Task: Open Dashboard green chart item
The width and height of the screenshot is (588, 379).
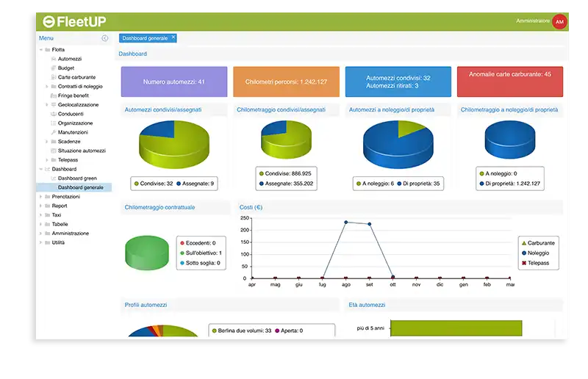Action: (76, 178)
